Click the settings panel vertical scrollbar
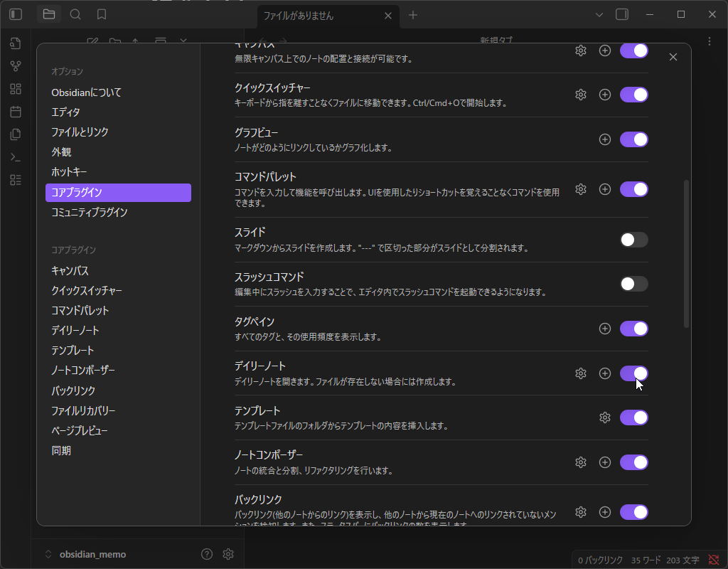 (x=686, y=253)
